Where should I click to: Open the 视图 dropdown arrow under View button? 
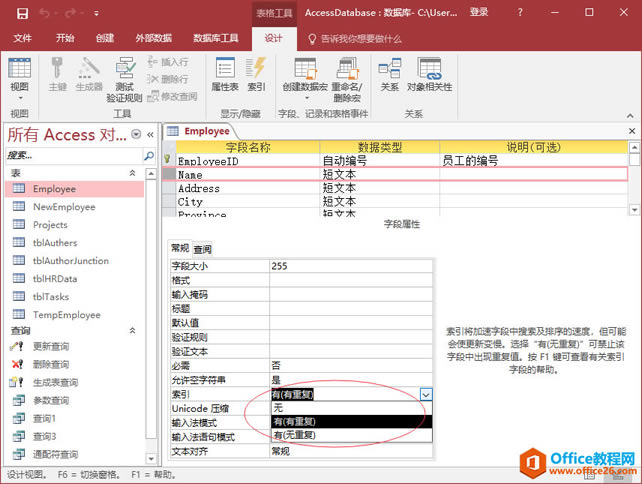(20, 98)
